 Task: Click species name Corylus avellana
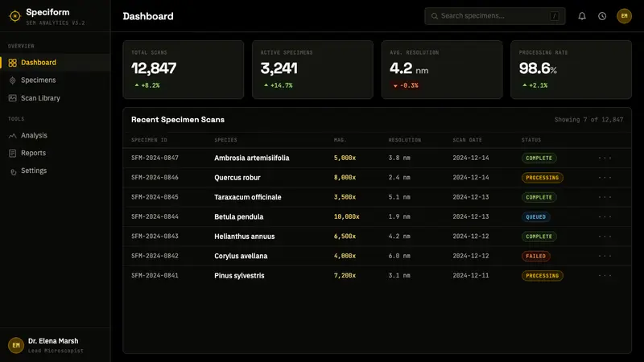[241, 256]
